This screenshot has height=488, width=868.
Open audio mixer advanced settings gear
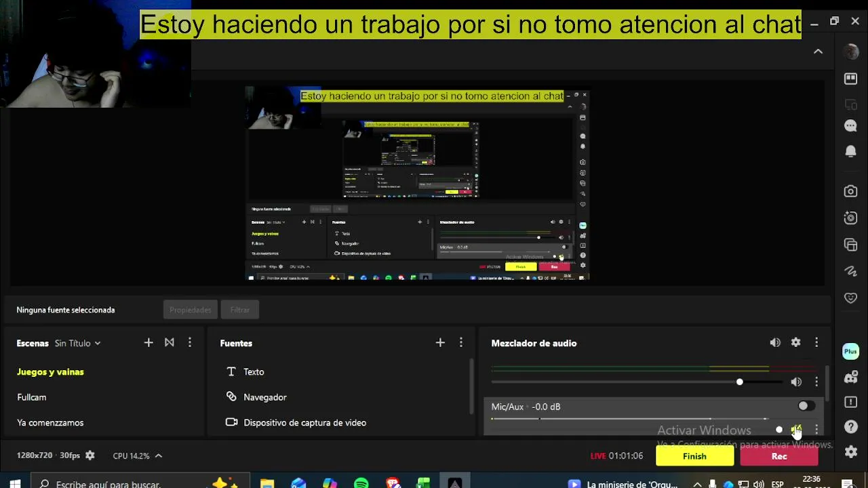[796, 343]
